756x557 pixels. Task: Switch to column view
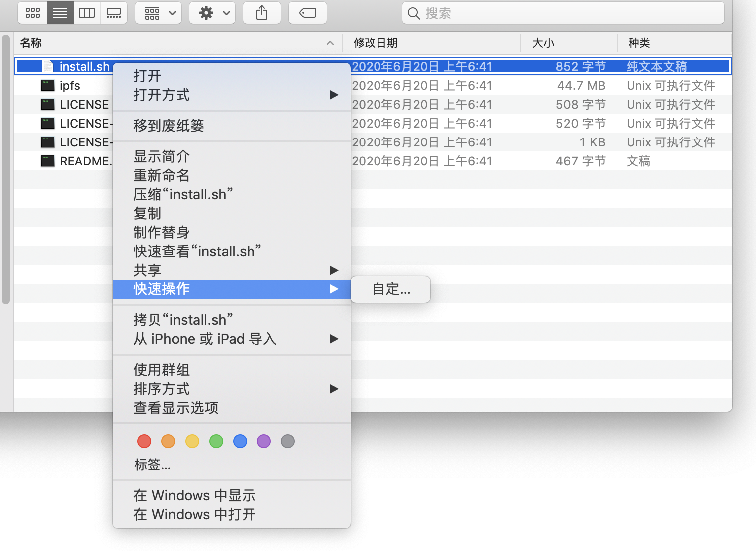click(x=87, y=13)
